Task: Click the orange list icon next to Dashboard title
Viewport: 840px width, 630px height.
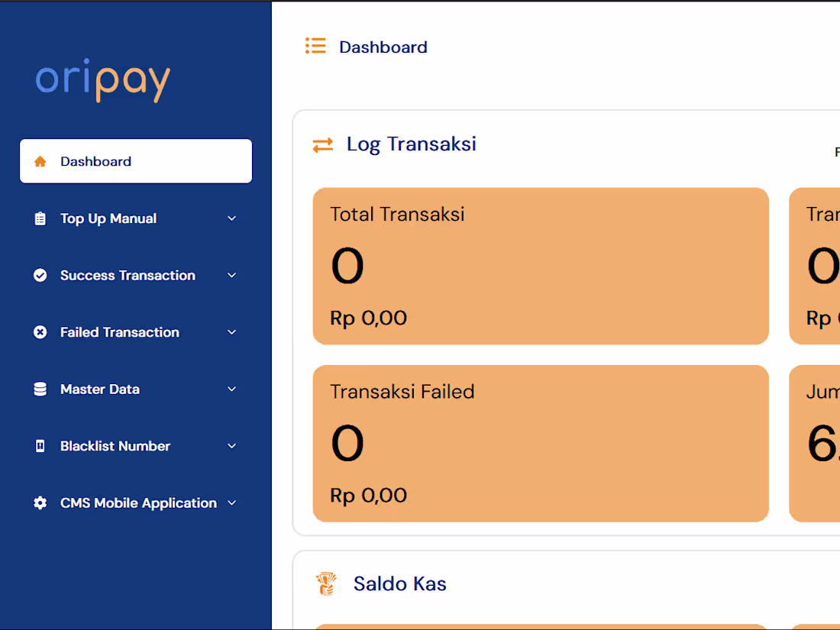Action: click(x=315, y=45)
